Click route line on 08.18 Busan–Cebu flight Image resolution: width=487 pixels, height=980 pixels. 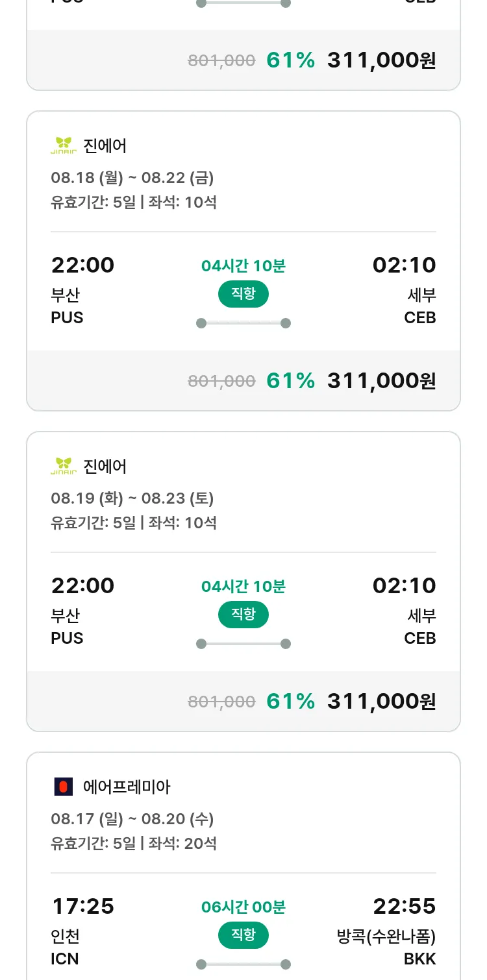pyautogui.click(x=243, y=323)
